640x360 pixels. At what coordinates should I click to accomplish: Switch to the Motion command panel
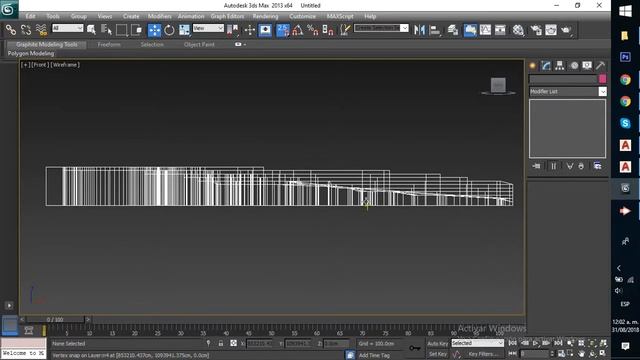tap(574, 66)
